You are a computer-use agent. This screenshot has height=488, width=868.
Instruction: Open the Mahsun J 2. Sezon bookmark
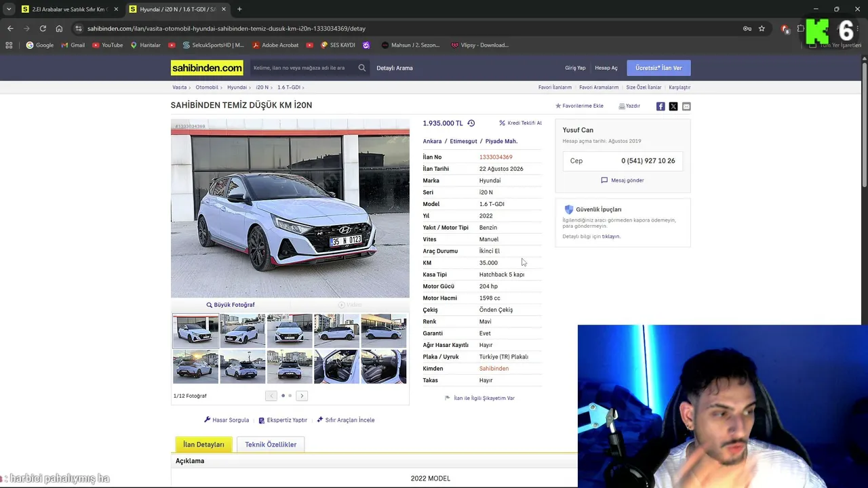411,45
